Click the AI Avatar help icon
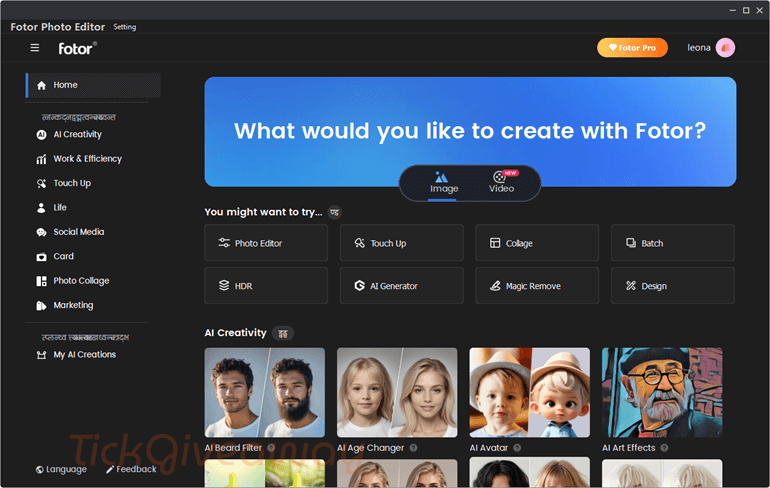Screen dimensions: 770x488 point(517,448)
